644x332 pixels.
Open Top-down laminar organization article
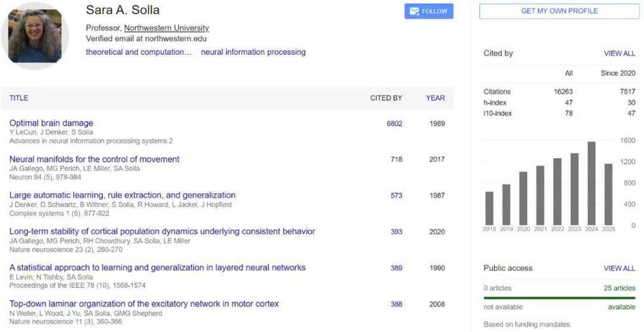click(144, 304)
